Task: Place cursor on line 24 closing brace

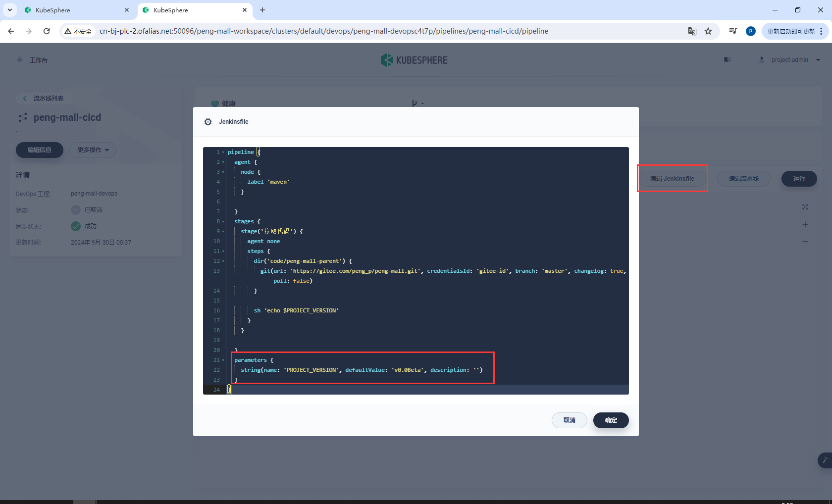Action: (x=229, y=390)
